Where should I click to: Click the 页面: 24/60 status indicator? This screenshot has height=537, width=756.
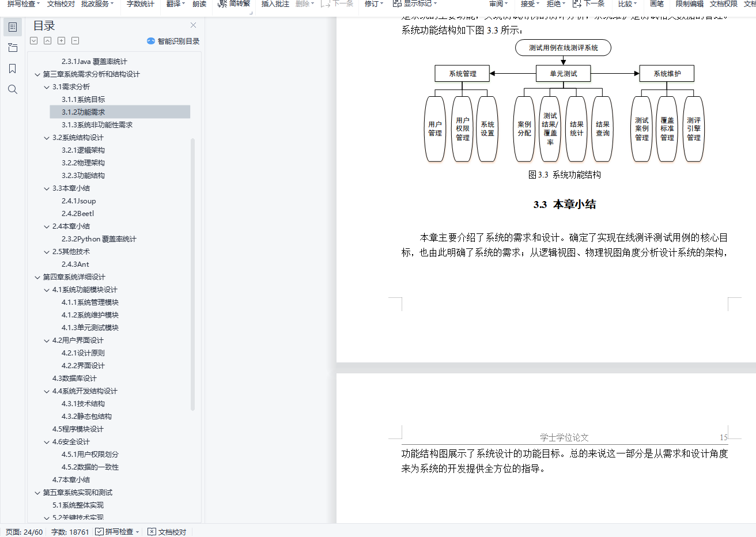pyautogui.click(x=24, y=532)
